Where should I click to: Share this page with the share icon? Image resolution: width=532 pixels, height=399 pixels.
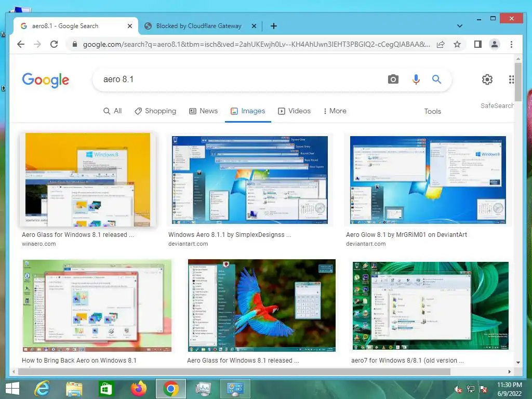click(x=441, y=44)
